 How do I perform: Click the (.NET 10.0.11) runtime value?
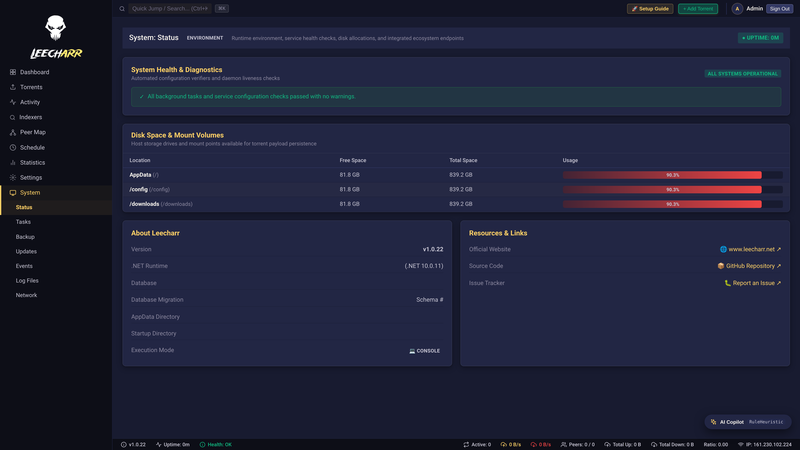424,266
